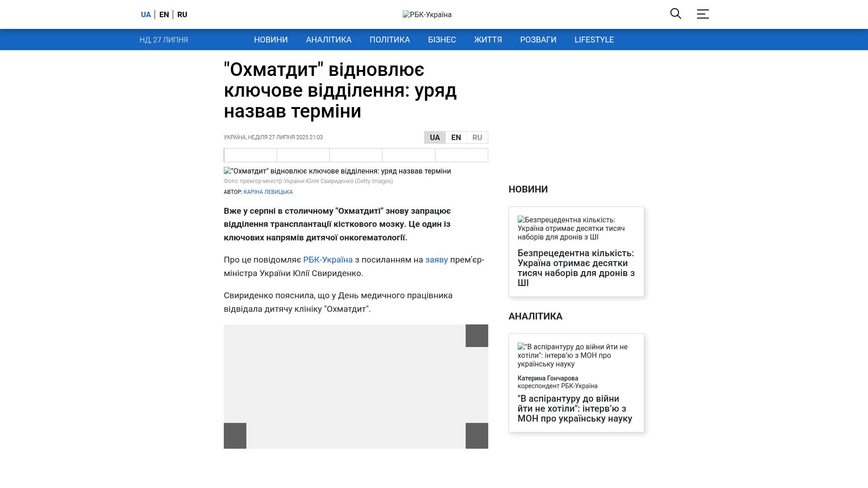Switch site language to EN in header

click(164, 14)
